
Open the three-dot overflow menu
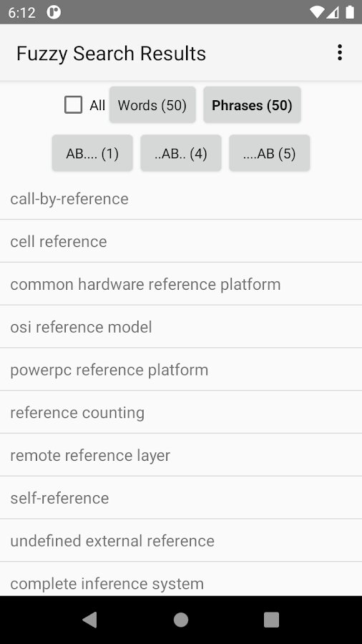[x=339, y=52]
